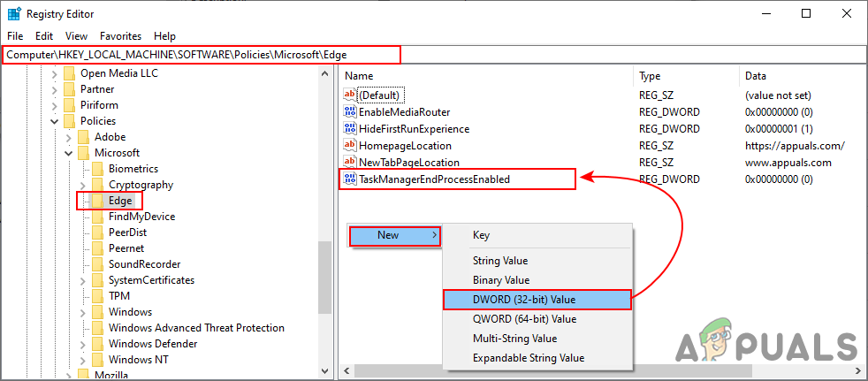The height and width of the screenshot is (381, 868).
Task: Collapse the Policies tree node
Action: 55,121
